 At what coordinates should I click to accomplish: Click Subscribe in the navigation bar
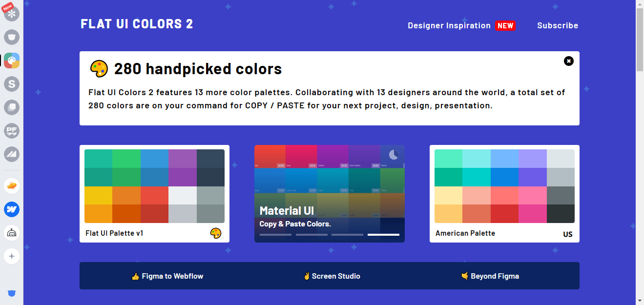558,25
